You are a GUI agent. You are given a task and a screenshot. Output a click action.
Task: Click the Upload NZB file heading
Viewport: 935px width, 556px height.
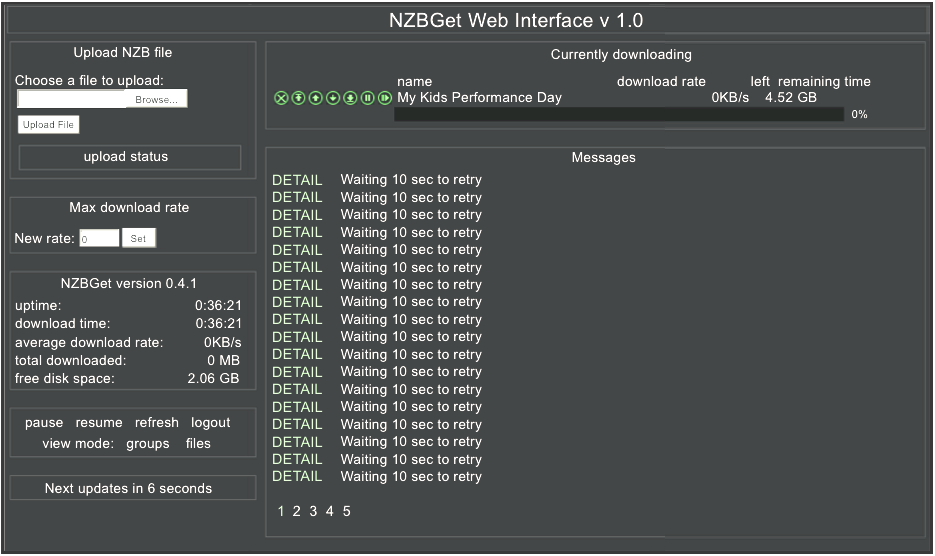tap(123, 52)
